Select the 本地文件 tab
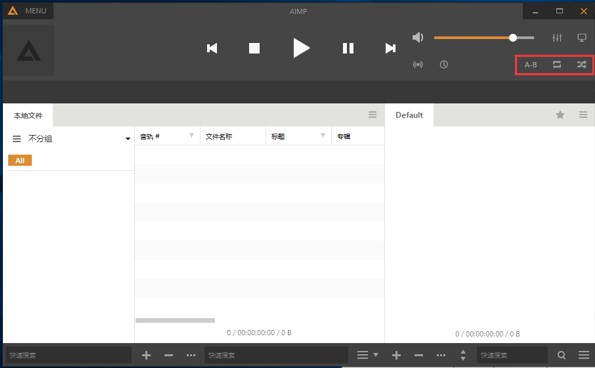This screenshot has height=368, width=595. [x=28, y=115]
